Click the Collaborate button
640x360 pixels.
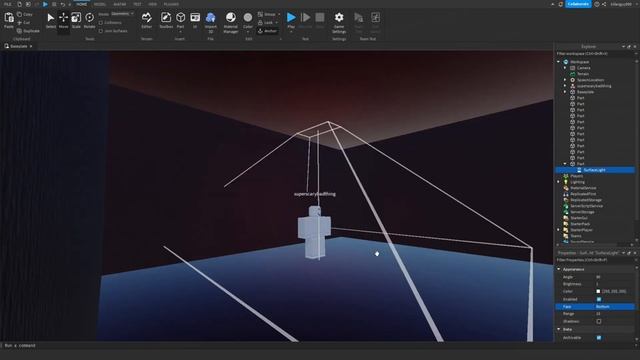[x=578, y=4]
